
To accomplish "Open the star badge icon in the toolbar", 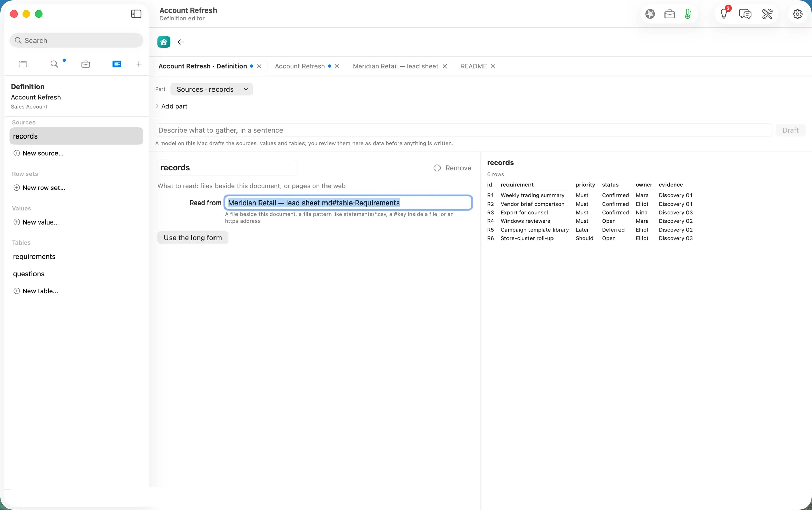I will click(650, 14).
